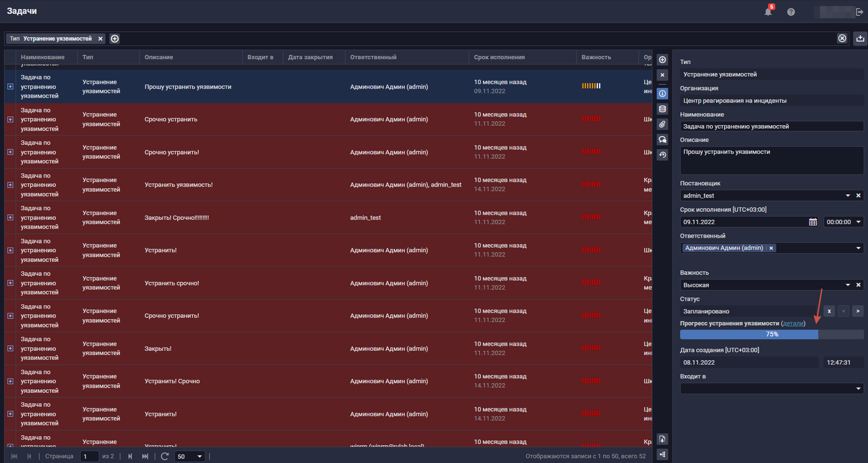Refresh the task table
The image size is (868, 463).
coord(165,456)
